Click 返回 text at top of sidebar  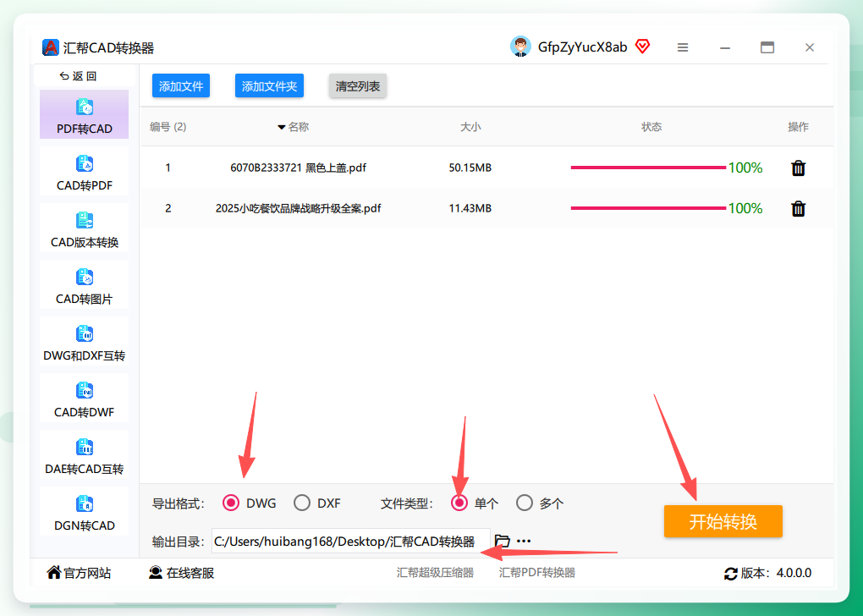pyautogui.click(x=85, y=76)
